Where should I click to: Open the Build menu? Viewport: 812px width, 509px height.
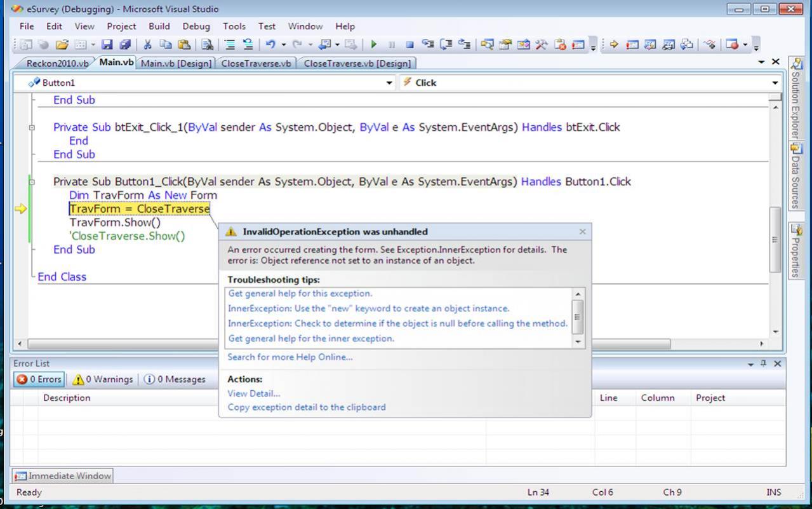[159, 26]
